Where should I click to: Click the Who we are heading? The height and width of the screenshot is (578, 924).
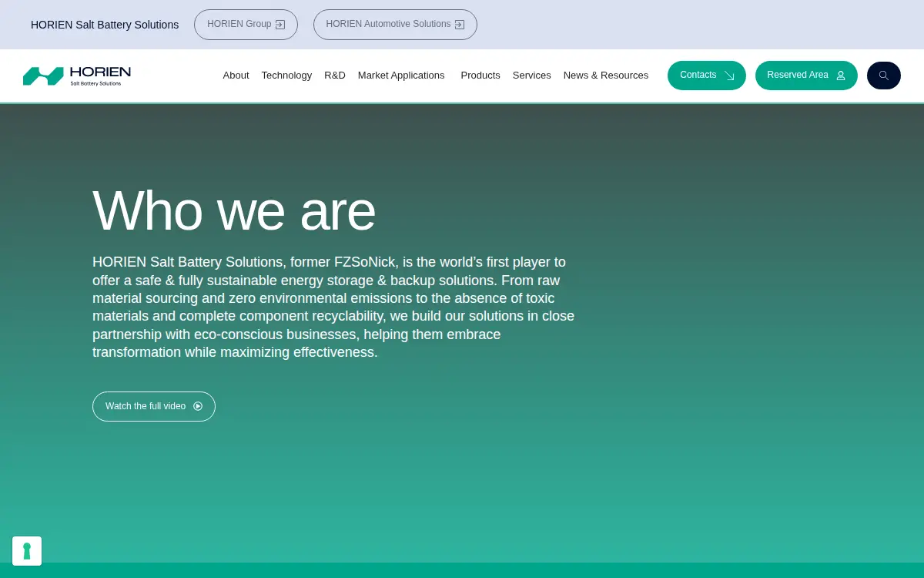pyautogui.click(x=234, y=210)
